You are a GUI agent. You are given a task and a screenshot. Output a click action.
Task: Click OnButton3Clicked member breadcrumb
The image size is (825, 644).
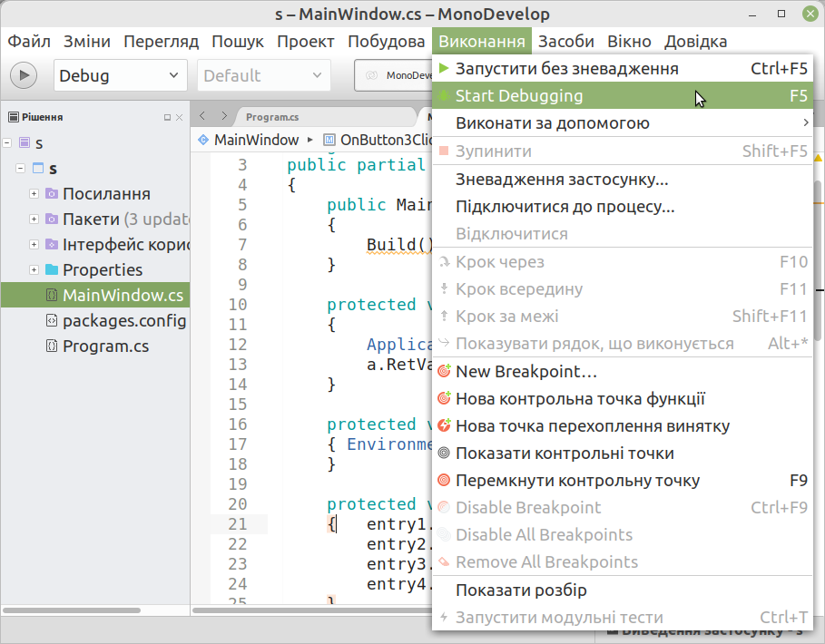click(387, 140)
